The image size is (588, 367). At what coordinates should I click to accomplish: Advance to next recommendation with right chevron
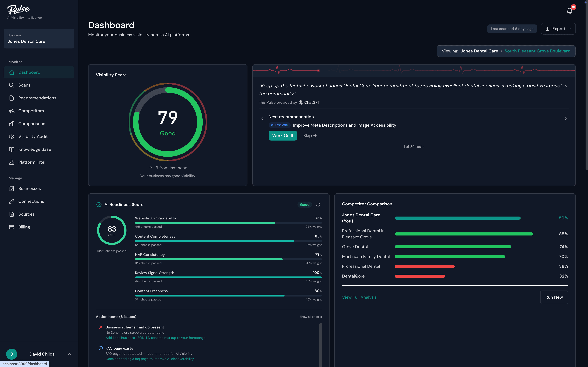566,119
